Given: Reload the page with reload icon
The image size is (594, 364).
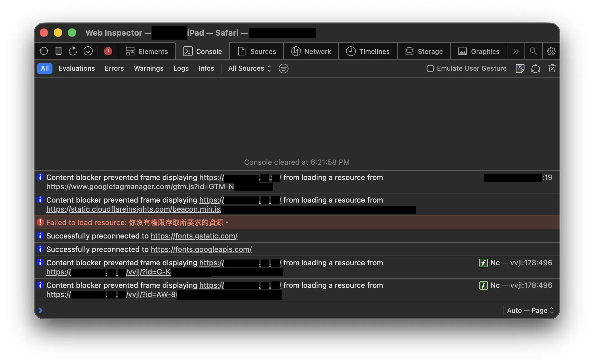Looking at the screenshot, I should (73, 51).
